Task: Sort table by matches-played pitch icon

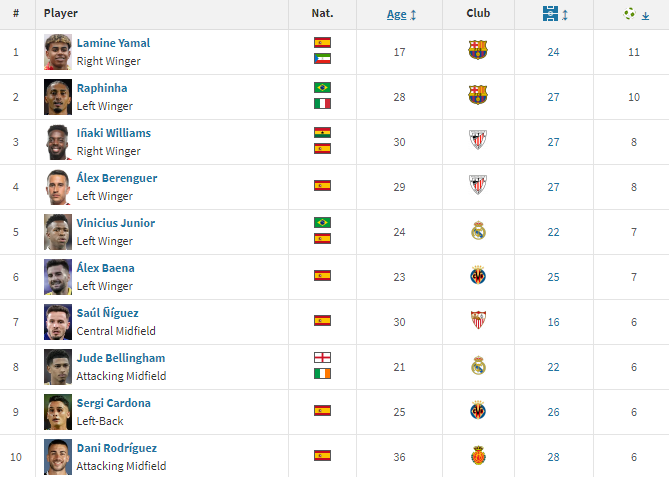Action: [550, 14]
